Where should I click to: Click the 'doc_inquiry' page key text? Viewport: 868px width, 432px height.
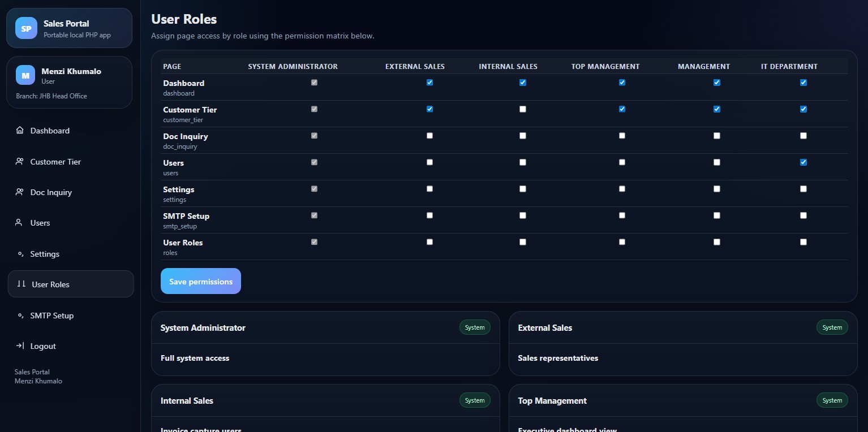180,146
